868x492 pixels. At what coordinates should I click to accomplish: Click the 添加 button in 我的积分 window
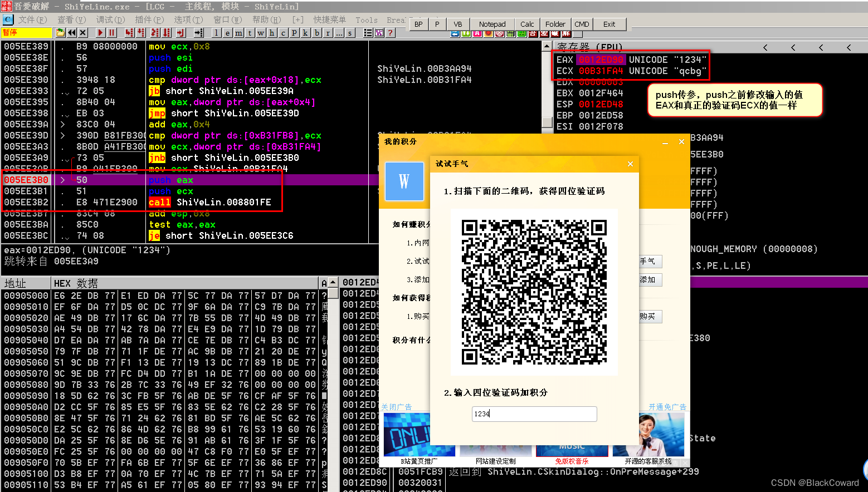point(650,279)
